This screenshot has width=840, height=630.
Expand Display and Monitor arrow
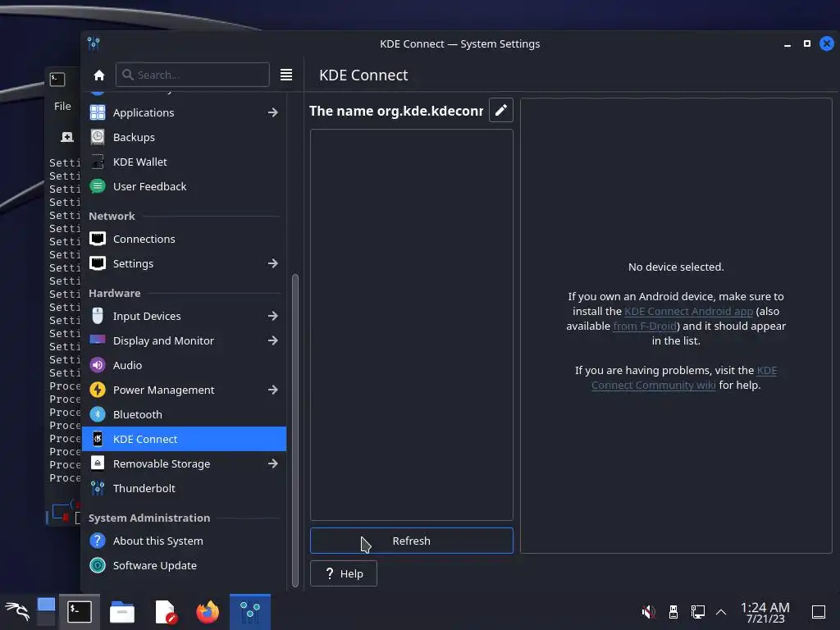pos(272,340)
